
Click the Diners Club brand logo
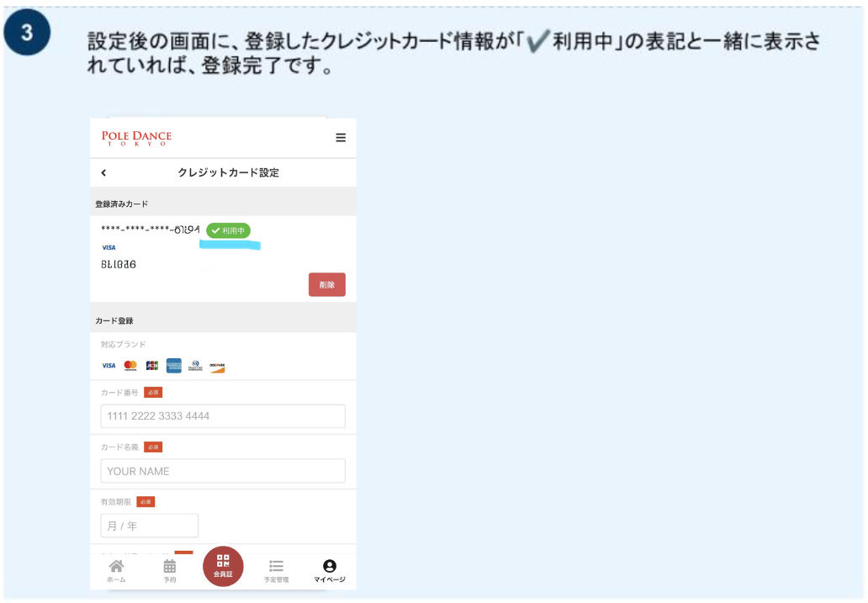click(x=195, y=366)
